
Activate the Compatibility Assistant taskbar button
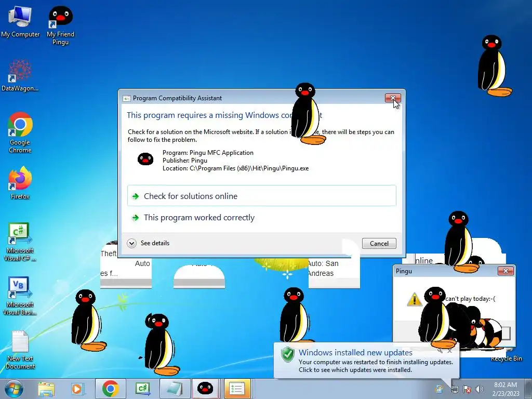click(x=237, y=389)
